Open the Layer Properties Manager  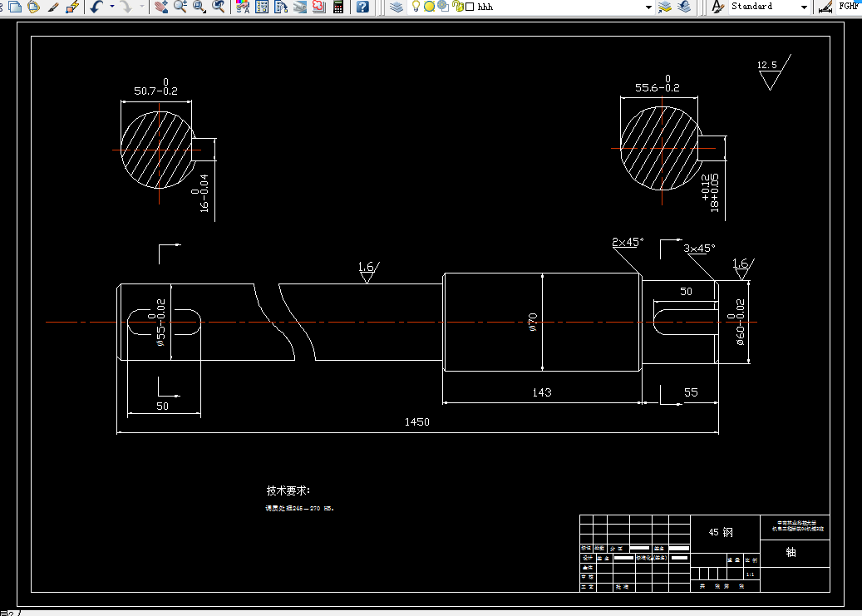click(397, 7)
